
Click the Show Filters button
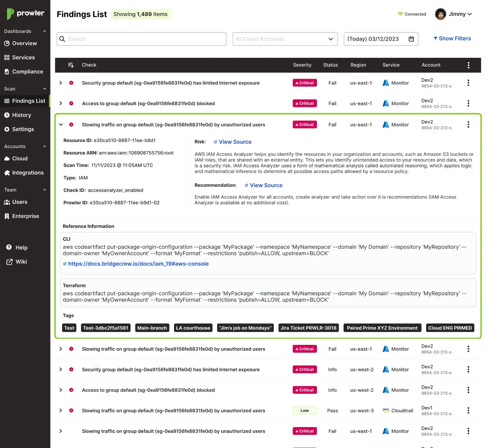pos(452,39)
